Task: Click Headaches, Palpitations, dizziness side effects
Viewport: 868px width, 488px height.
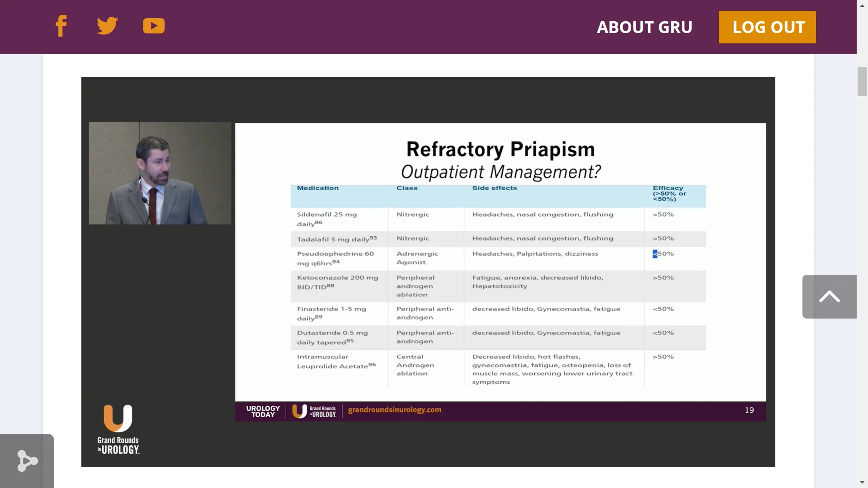Action: (x=535, y=254)
